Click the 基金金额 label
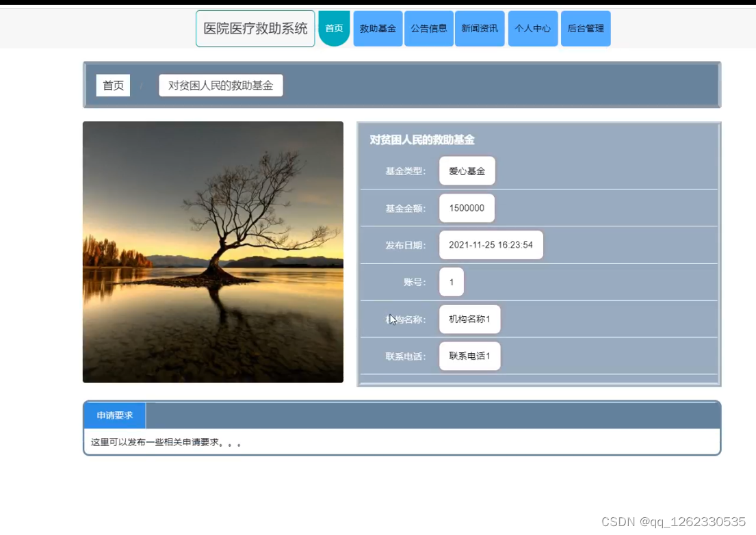 pyautogui.click(x=406, y=208)
